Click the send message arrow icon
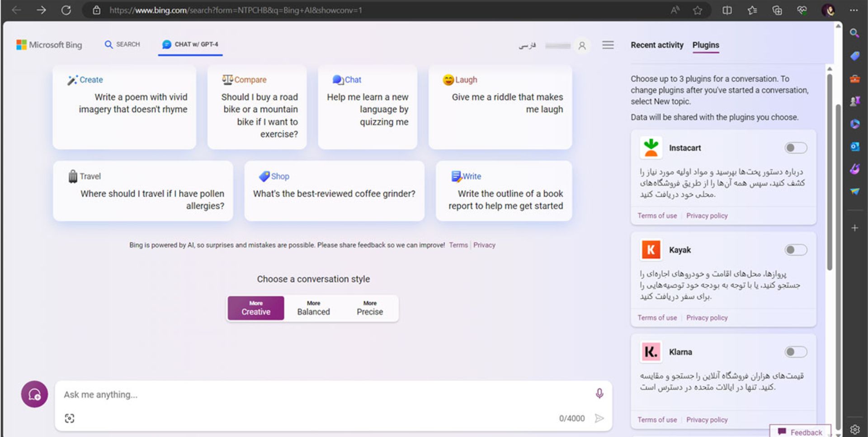 pyautogui.click(x=599, y=418)
